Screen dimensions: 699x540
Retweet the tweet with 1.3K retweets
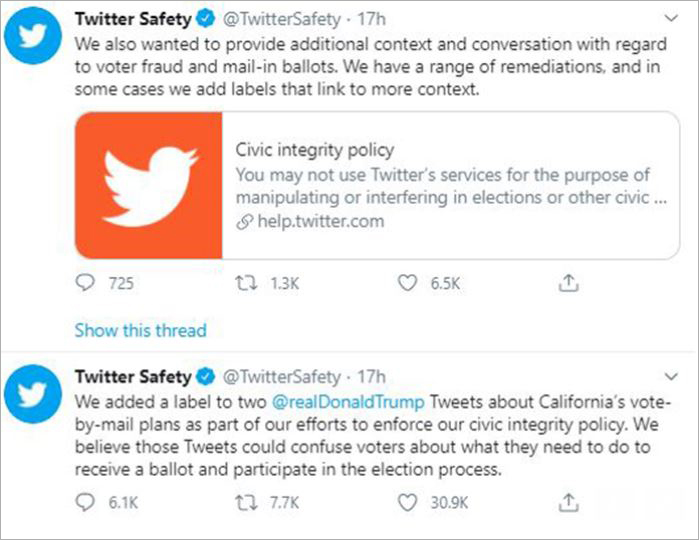click(x=246, y=283)
